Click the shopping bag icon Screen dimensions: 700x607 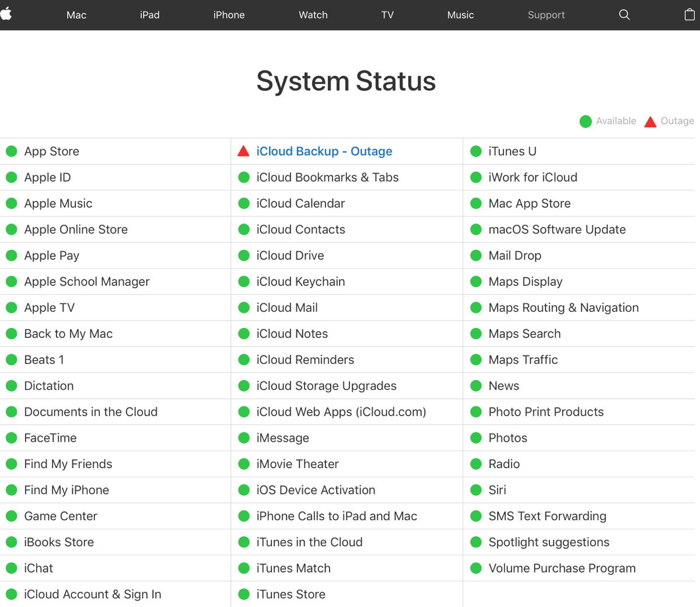click(x=691, y=15)
